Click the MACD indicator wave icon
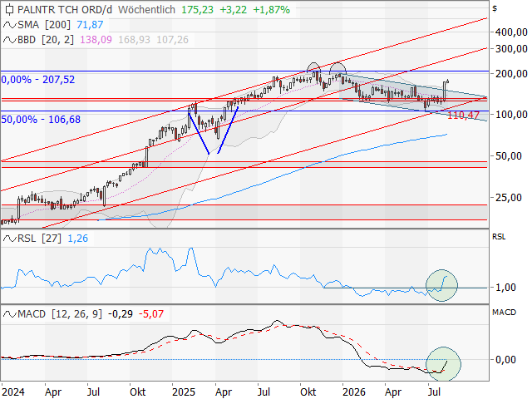Image resolution: width=532 pixels, height=399 pixels. click(9, 314)
